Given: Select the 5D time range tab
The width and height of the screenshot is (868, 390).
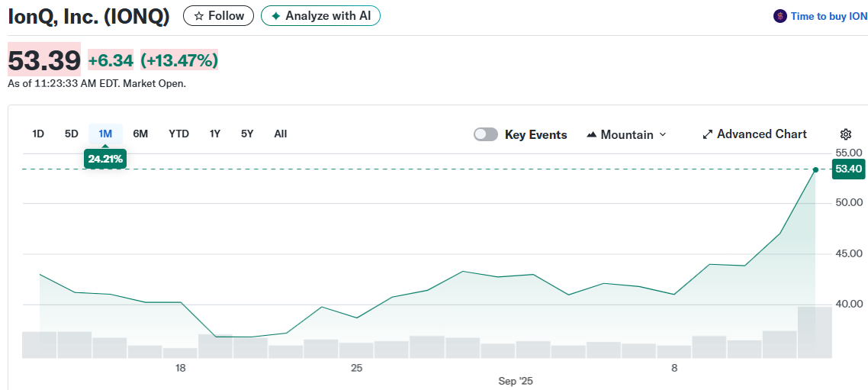Looking at the screenshot, I should (x=71, y=134).
